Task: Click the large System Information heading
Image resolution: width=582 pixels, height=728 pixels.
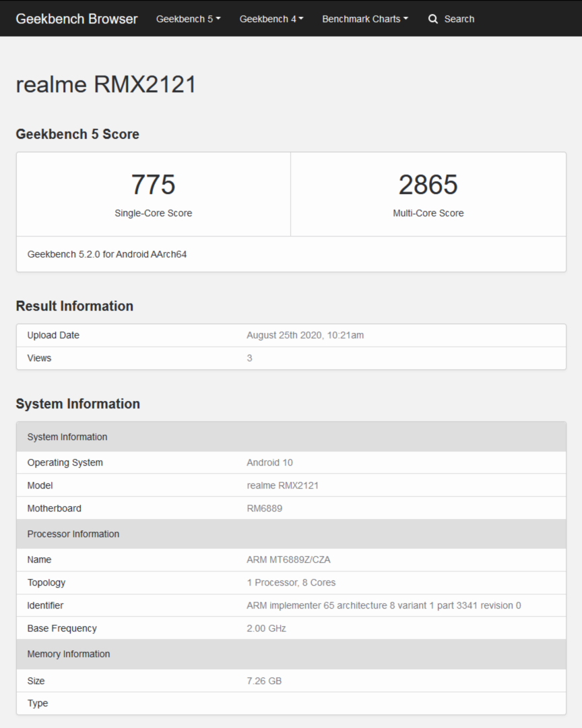Action: tap(77, 404)
